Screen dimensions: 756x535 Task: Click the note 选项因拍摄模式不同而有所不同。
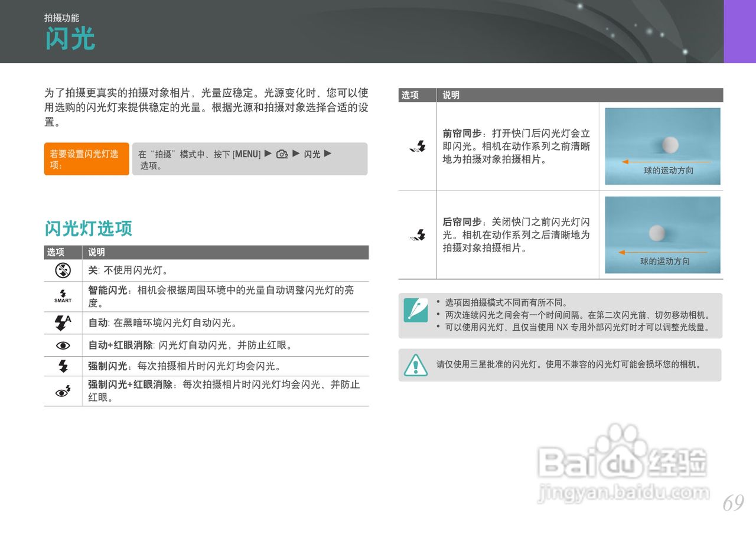coord(506,303)
